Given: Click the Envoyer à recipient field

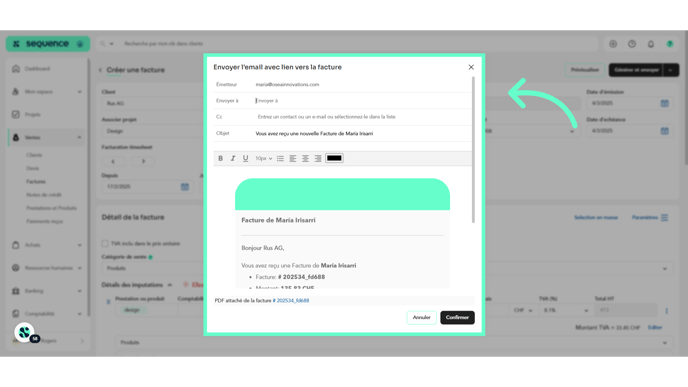Looking at the screenshot, I should (362, 101).
